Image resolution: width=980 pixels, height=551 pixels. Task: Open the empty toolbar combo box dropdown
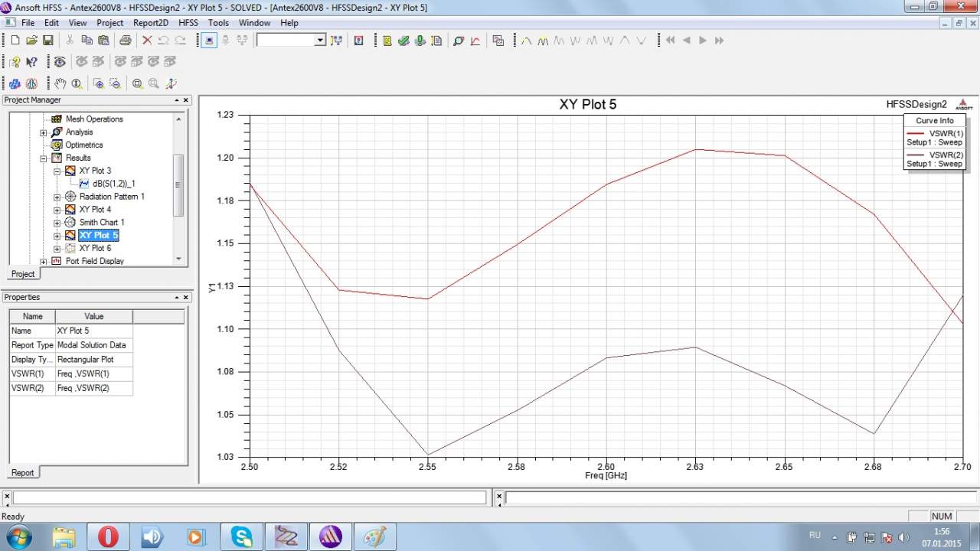pyautogui.click(x=320, y=41)
